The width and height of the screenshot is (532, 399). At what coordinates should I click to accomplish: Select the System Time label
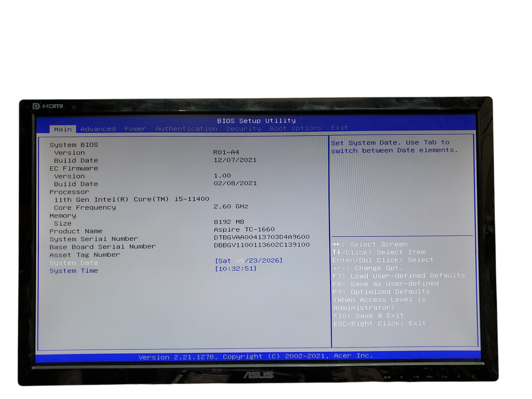pos(74,271)
